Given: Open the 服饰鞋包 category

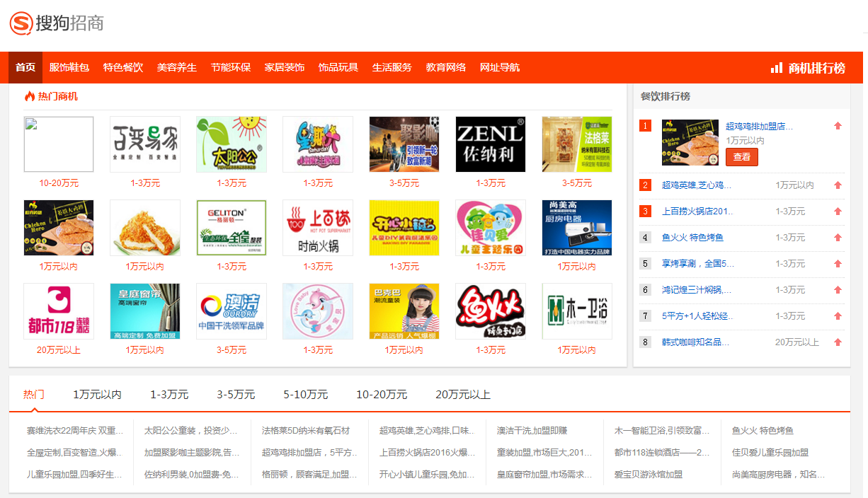Looking at the screenshot, I should (69, 67).
